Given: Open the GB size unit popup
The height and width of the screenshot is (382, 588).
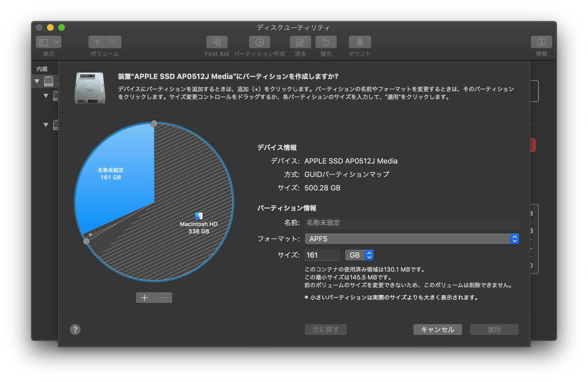Looking at the screenshot, I should [359, 255].
